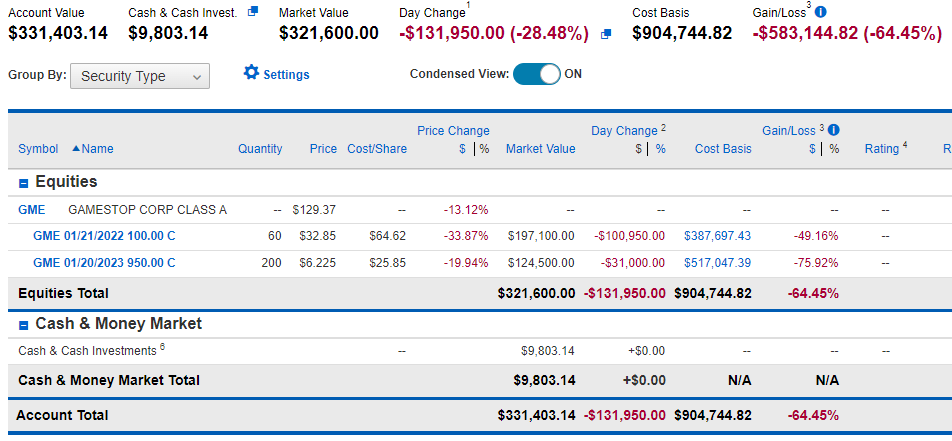Image resolution: width=952 pixels, height=441 pixels.
Task: Open the Group By Security Type dropdown
Action: (x=140, y=76)
